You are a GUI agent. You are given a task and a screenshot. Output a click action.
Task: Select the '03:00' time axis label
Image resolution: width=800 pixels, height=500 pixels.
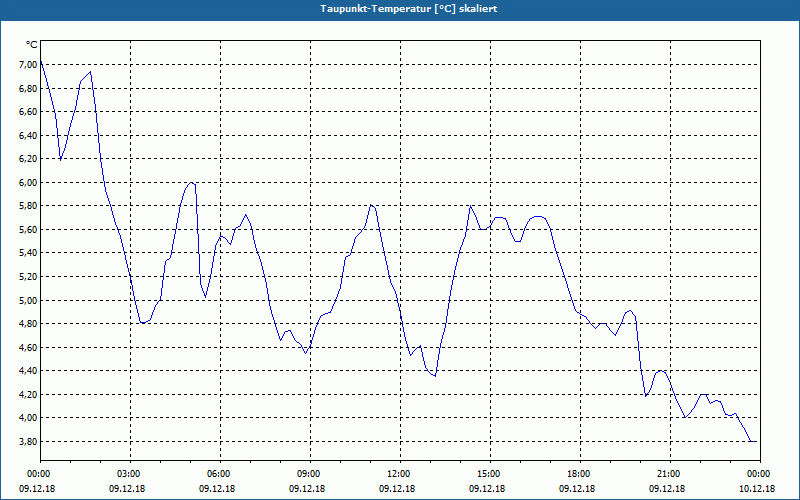click(x=131, y=474)
